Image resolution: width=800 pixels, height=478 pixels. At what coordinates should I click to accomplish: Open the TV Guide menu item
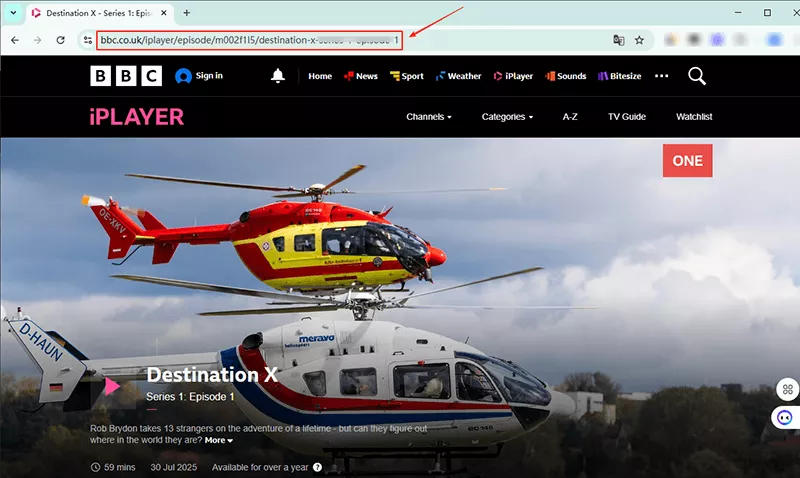(x=627, y=117)
